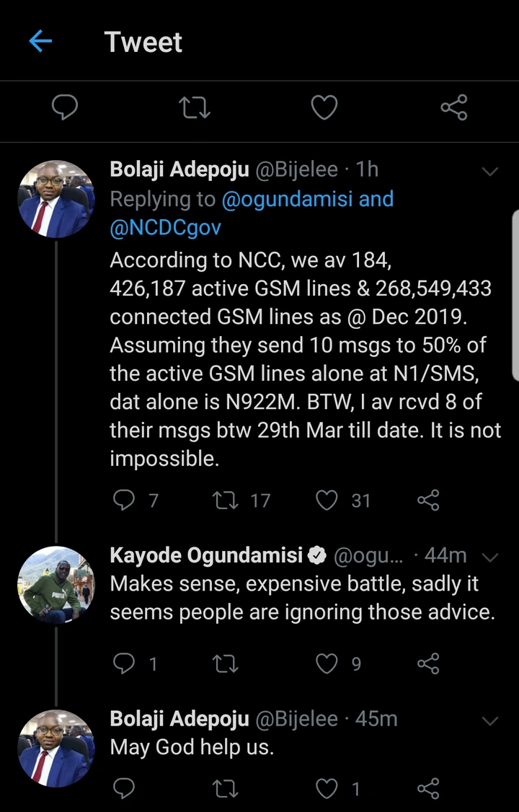
Task: Open chevron menu on 'May God help us' tweet
Action: click(490, 720)
